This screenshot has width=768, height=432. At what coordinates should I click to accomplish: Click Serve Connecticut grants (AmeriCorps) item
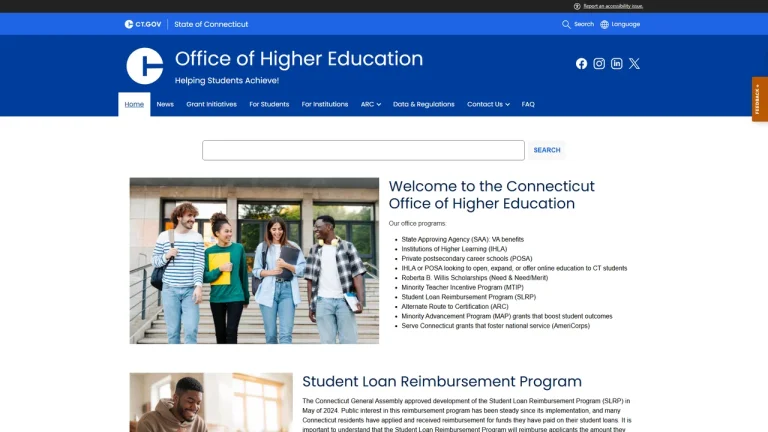(496, 326)
